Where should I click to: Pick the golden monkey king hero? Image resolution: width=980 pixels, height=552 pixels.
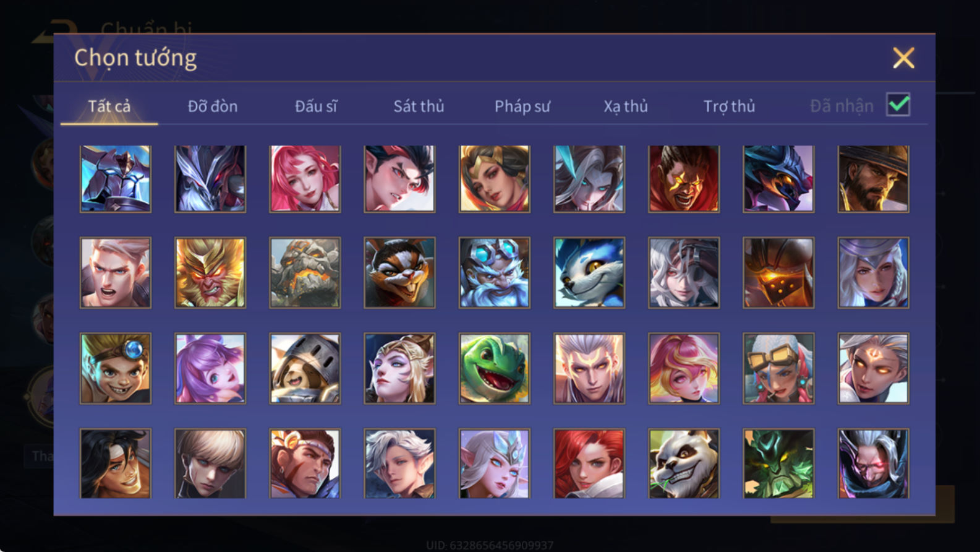pyautogui.click(x=210, y=273)
